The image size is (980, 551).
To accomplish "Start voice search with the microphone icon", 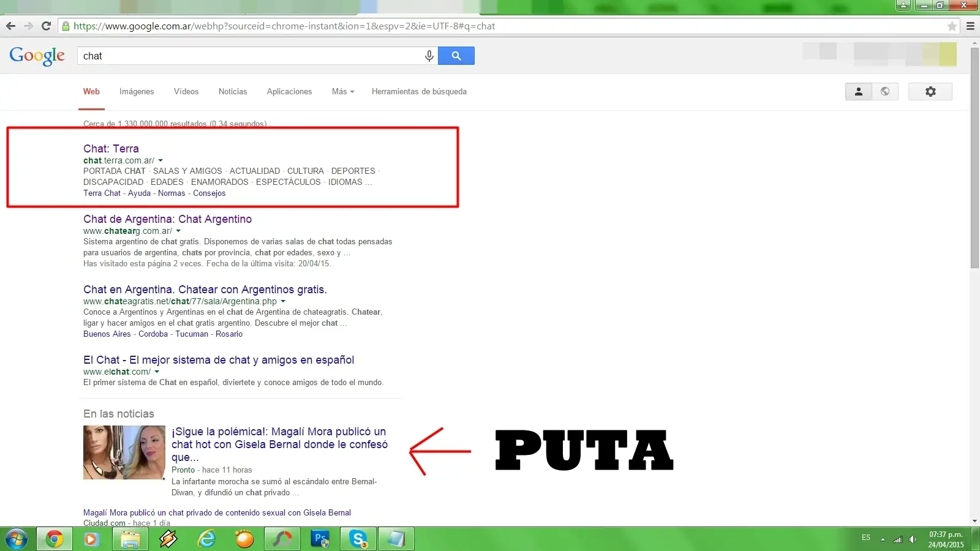I will (x=429, y=56).
